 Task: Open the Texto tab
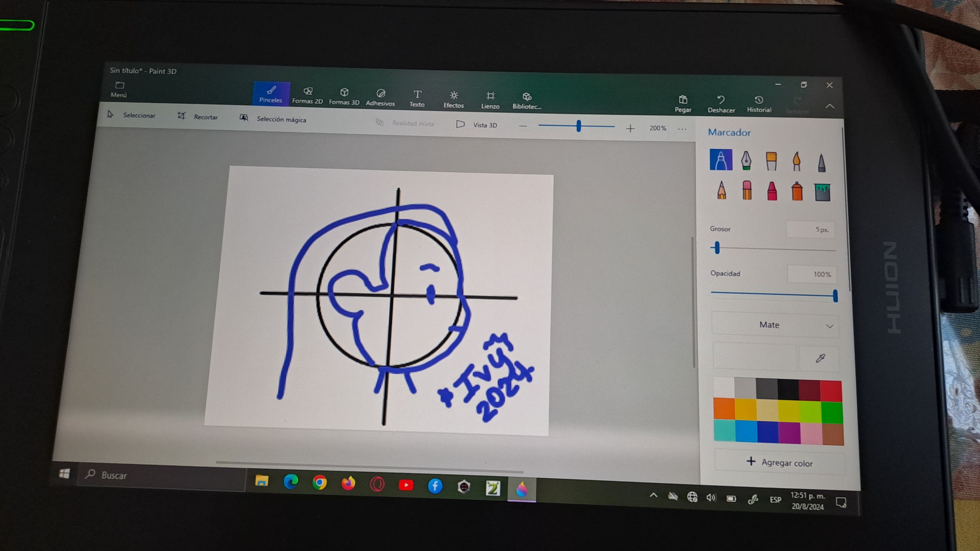point(417,99)
